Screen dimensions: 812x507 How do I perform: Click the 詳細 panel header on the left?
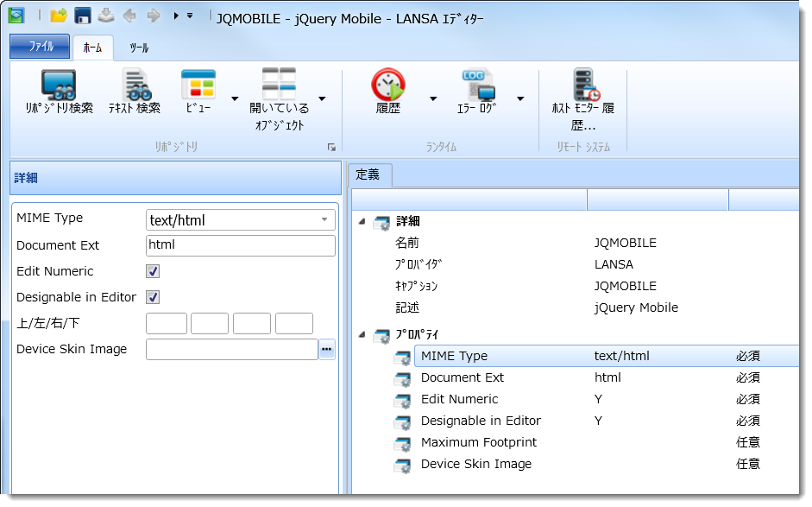(x=175, y=178)
